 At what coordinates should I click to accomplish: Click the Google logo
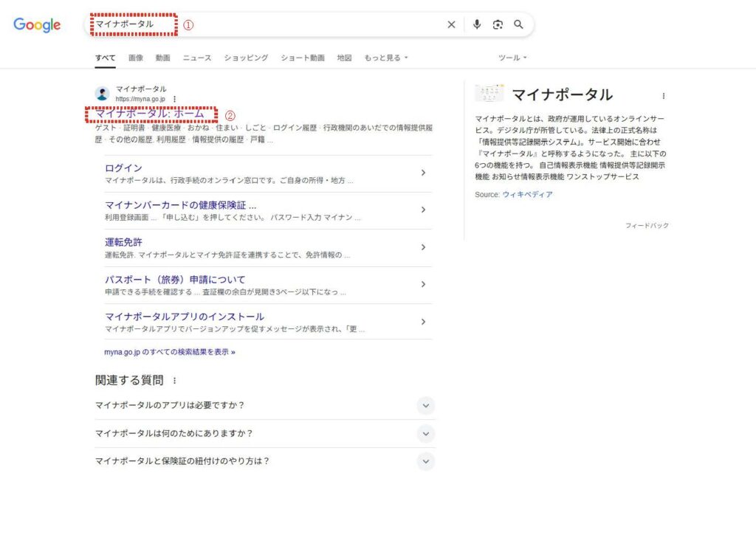pos(37,24)
